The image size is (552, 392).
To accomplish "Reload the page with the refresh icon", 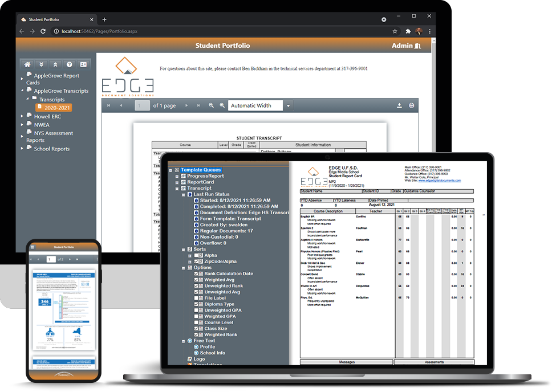I will tap(43, 31).
